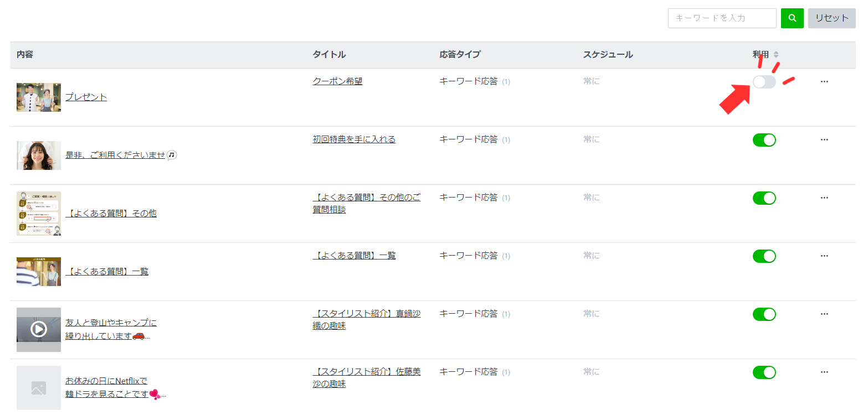Enable the クーポン希望 usage toggle
Screen dimensions: 868x415
click(764, 82)
